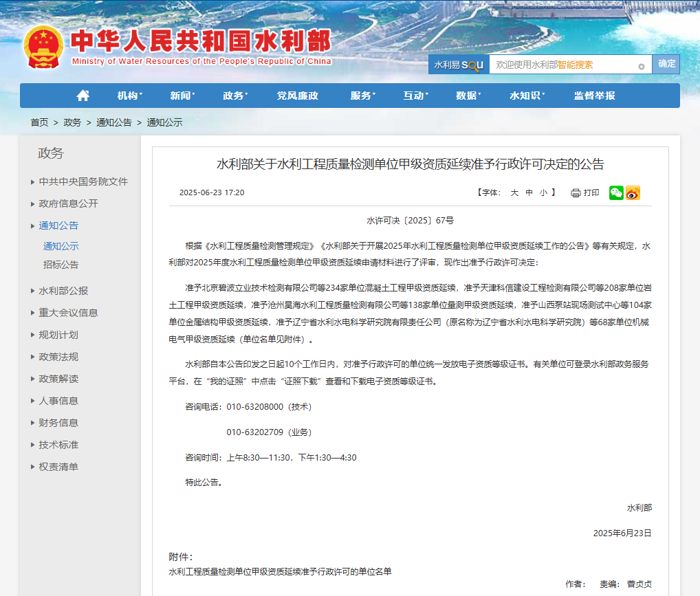Select 通知公示 in sidebar
This screenshot has height=596, width=700.
[x=61, y=246]
